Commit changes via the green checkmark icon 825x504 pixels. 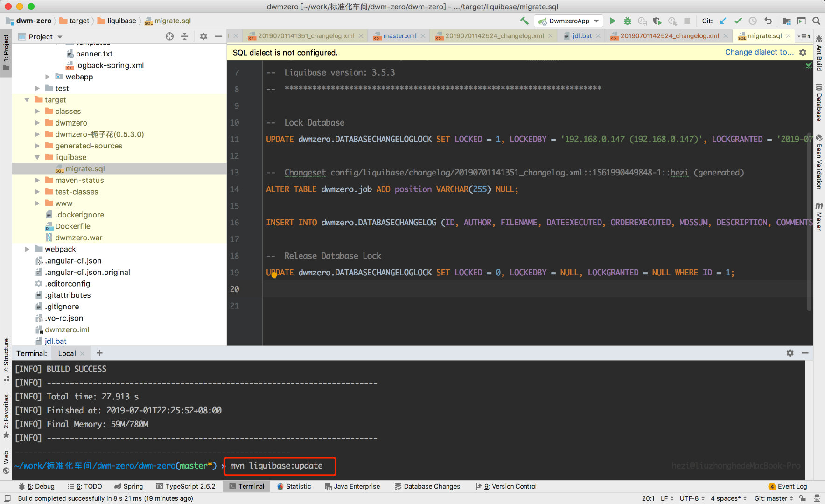click(738, 21)
